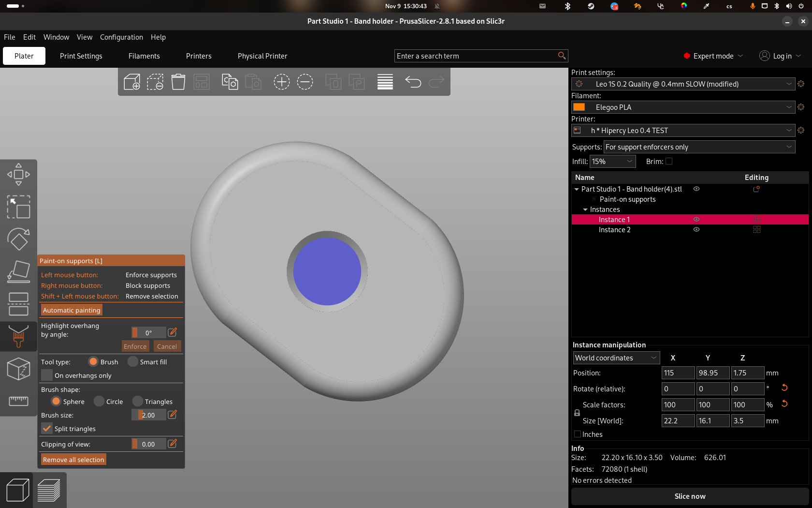812x508 pixels.
Task: Open the View menu
Action: [x=85, y=37]
